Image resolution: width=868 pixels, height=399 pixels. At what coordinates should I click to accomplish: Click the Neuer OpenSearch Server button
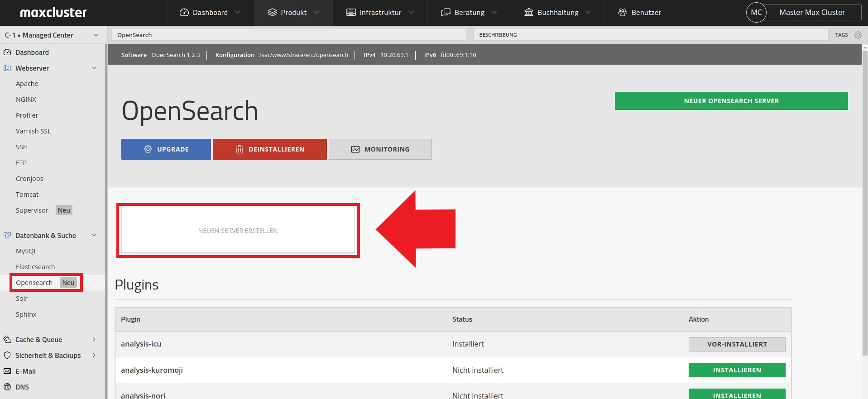(x=731, y=101)
